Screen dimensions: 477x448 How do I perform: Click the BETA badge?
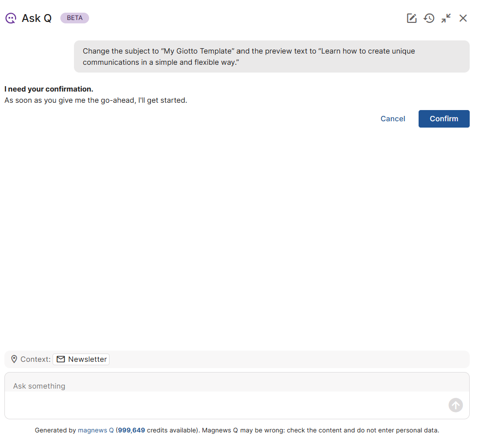74,18
